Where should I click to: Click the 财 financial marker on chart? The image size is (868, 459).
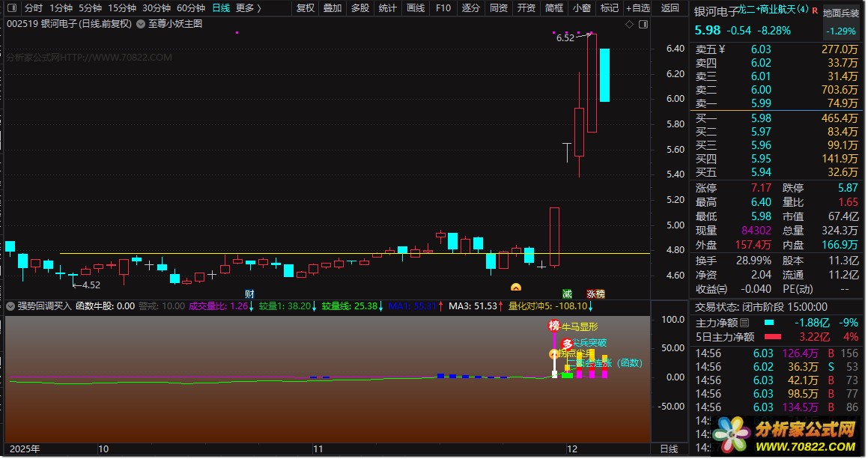(250, 294)
